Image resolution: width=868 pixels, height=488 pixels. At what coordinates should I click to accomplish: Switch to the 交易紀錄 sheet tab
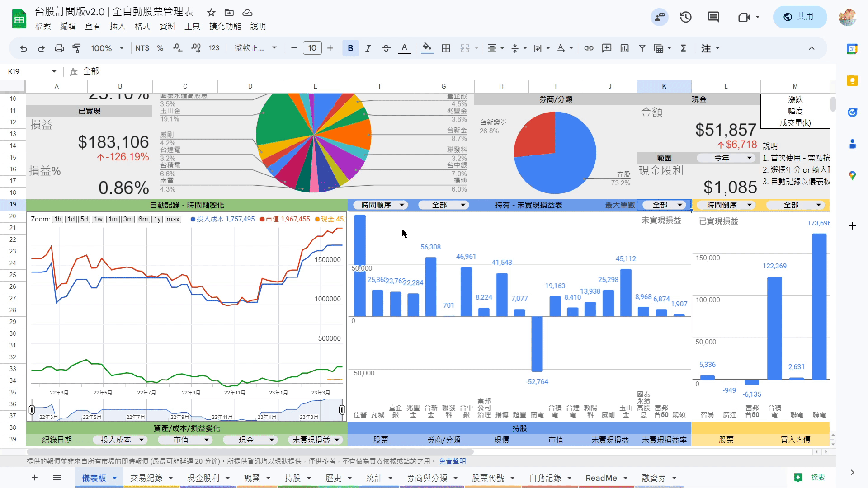(146, 478)
